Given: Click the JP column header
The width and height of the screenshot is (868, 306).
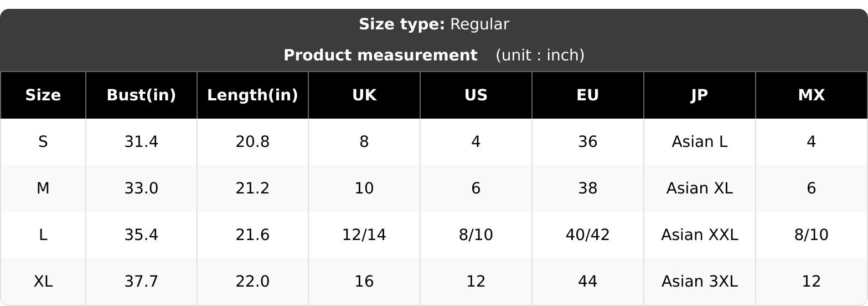Looking at the screenshot, I should click(x=700, y=95).
